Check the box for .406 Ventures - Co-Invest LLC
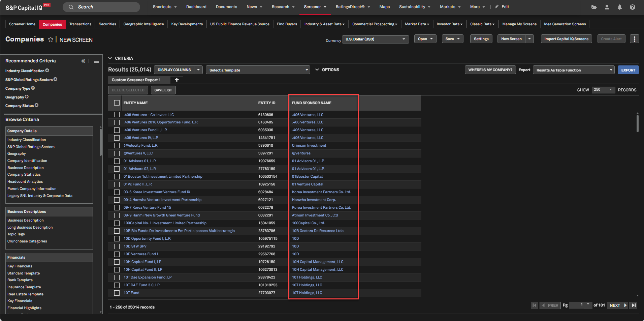The image size is (644, 321). pos(117,115)
